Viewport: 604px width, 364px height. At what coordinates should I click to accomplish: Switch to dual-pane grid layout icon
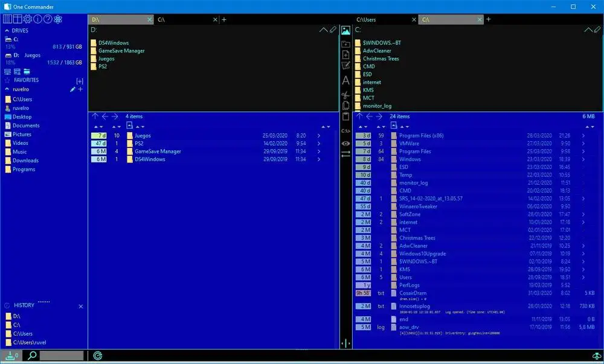[x=18, y=19]
